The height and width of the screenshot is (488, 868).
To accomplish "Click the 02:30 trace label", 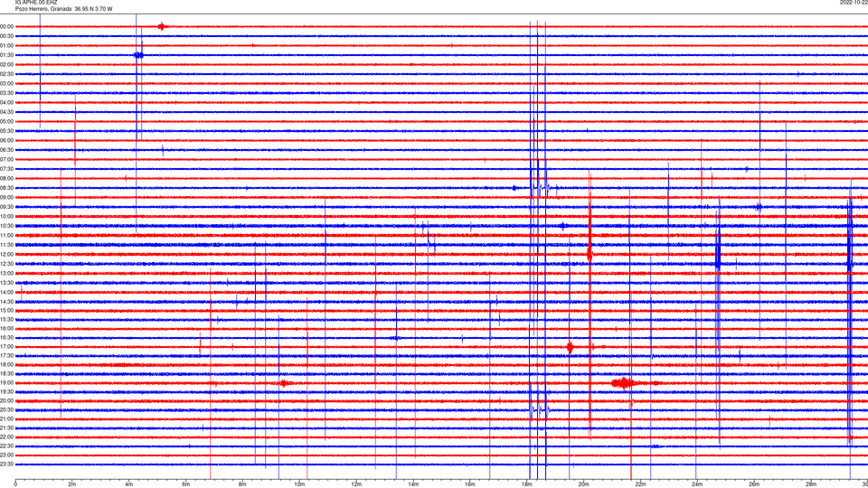I will pos(7,74).
